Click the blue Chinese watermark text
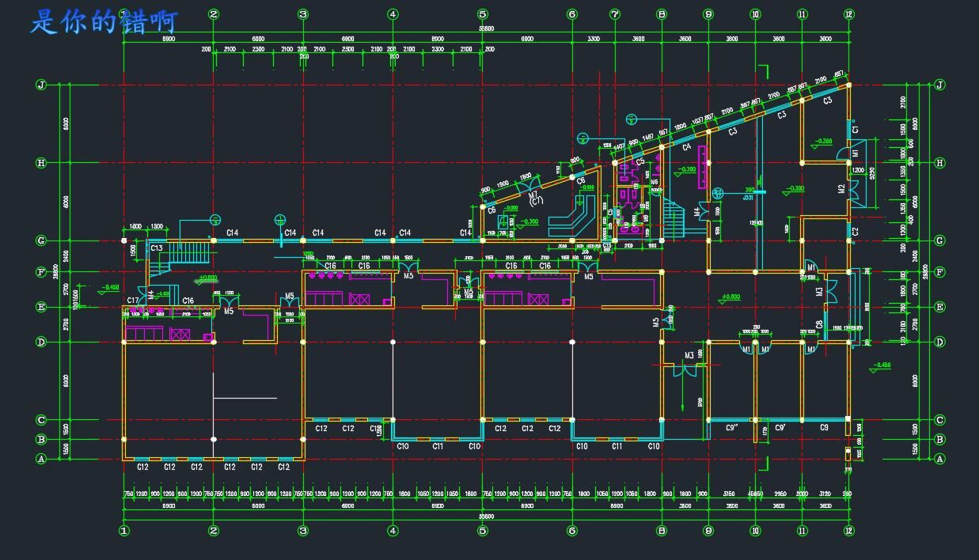 [104, 22]
